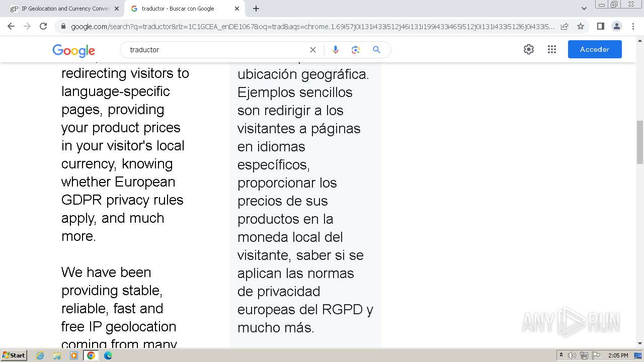This screenshot has height=362, width=644.
Task: Open Action Center flag icon
Action: pos(596,355)
